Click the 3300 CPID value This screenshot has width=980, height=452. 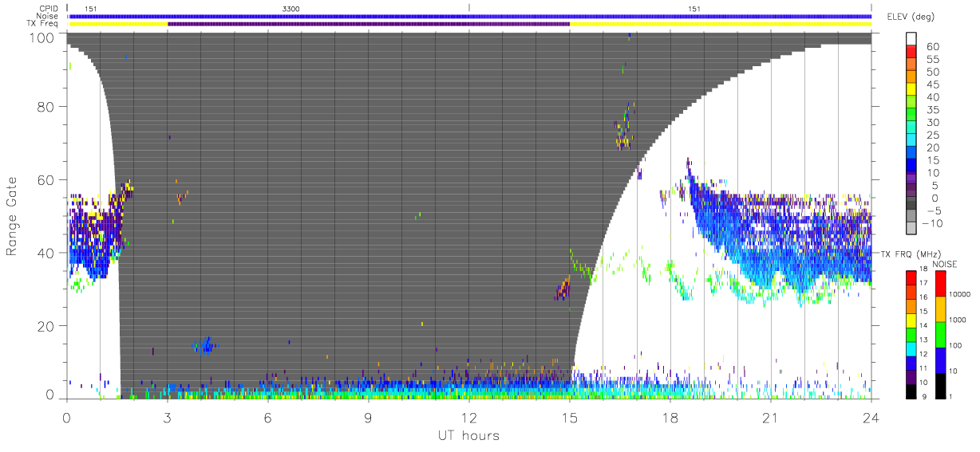(x=291, y=9)
